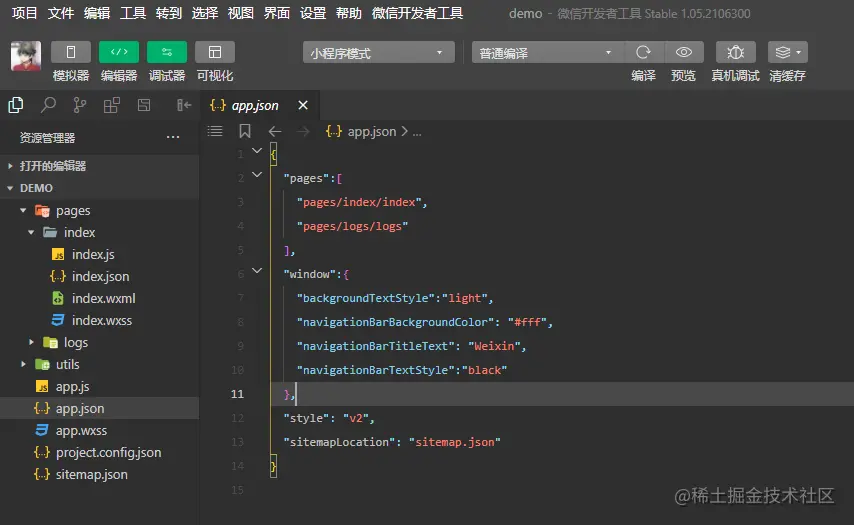Image resolution: width=854 pixels, height=525 pixels.
Task: Click the "Weixin" title value in code
Action: 494,346
